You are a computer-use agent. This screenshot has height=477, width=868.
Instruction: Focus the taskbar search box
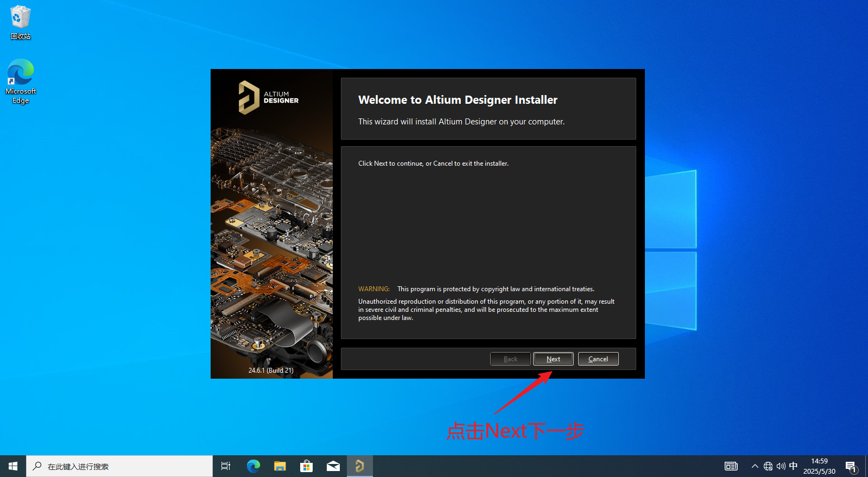119,466
